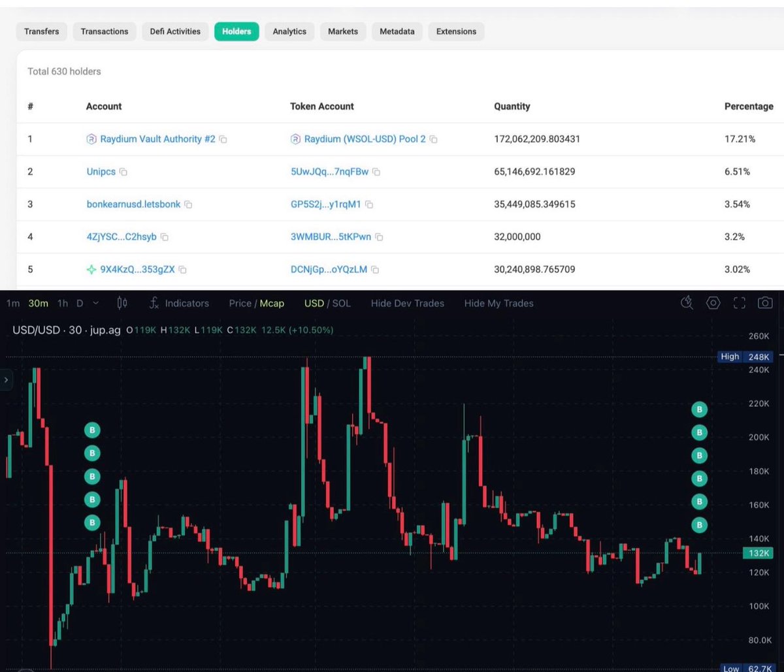Copy the 5UwJQq...7nqFBw token account address
The height and width of the screenshot is (672, 784).
click(376, 172)
